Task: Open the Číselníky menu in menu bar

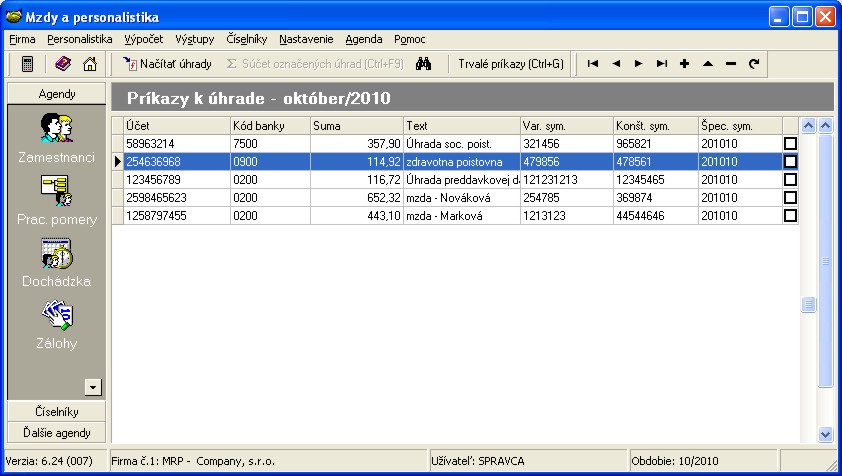Action: tap(246, 39)
